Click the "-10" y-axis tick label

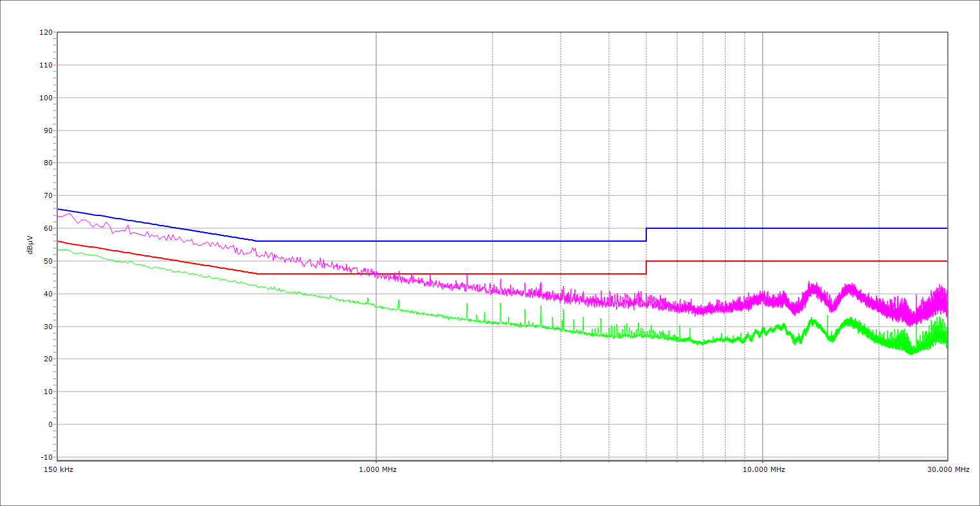click(46, 457)
